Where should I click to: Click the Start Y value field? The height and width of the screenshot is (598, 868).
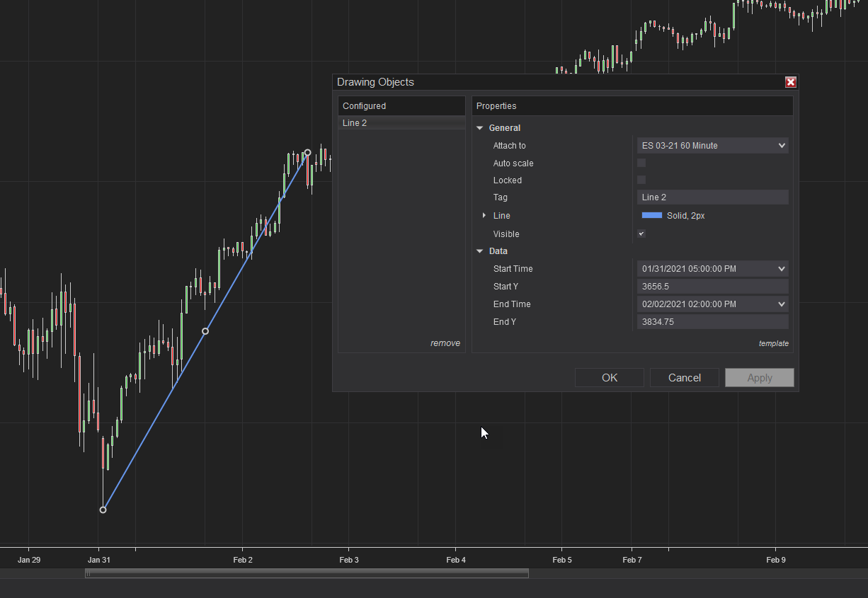point(712,287)
